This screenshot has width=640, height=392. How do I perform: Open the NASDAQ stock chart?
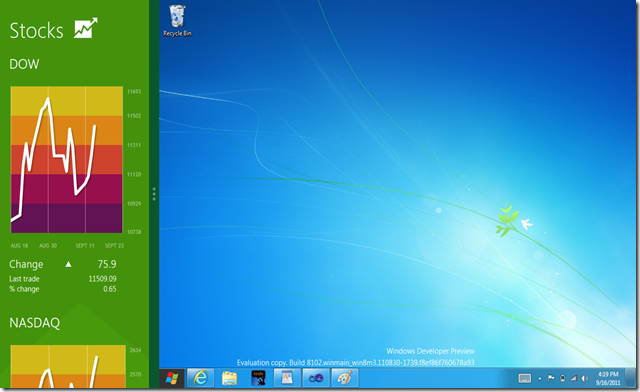click(x=68, y=366)
